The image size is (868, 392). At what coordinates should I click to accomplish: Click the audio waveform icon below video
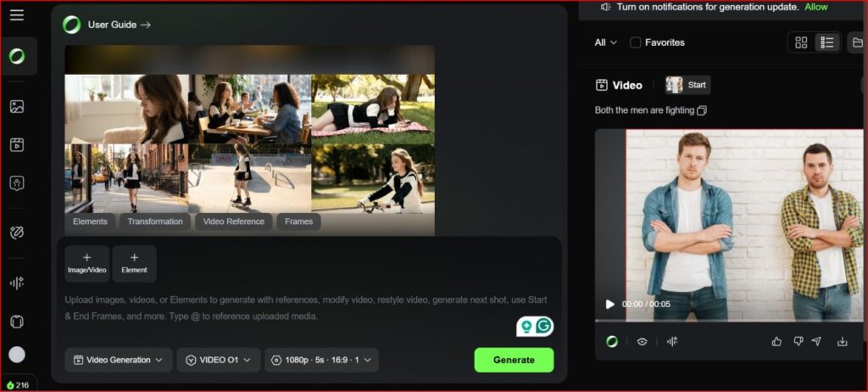[x=672, y=342]
